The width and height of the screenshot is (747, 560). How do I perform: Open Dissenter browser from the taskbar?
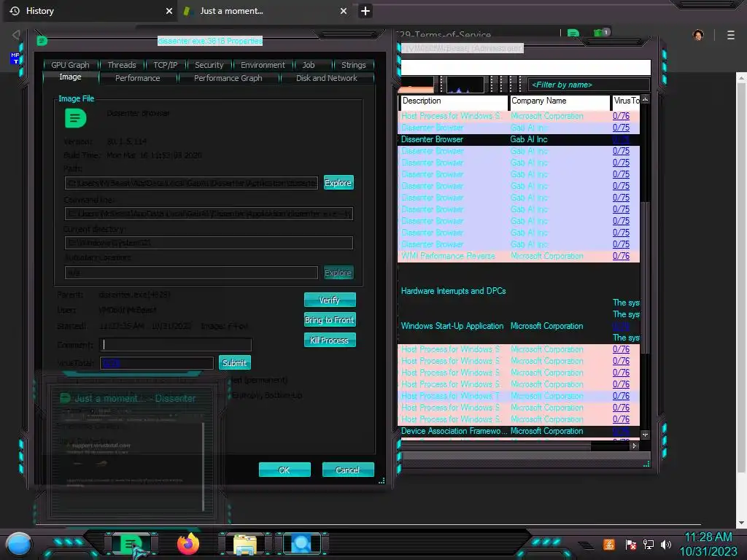131,544
